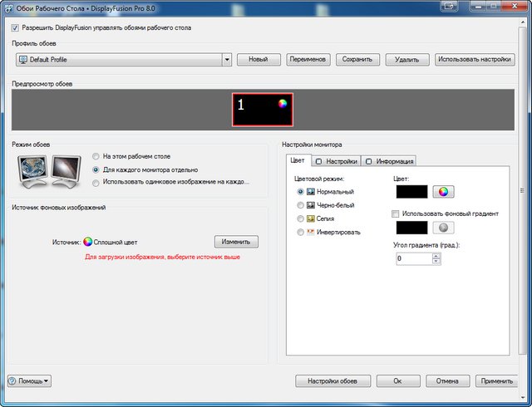Screen dimensions: 532x407
Task: Switch to the Информация tab
Action: pos(389,161)
